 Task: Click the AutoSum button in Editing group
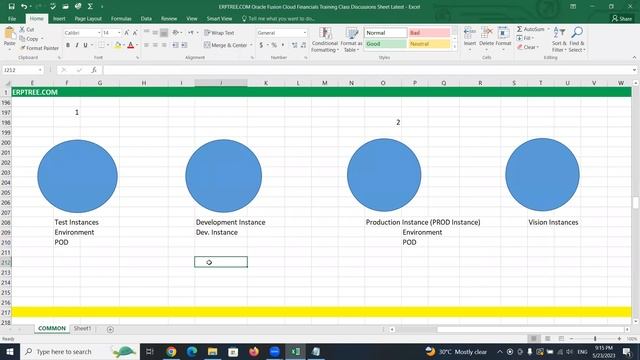531,29
